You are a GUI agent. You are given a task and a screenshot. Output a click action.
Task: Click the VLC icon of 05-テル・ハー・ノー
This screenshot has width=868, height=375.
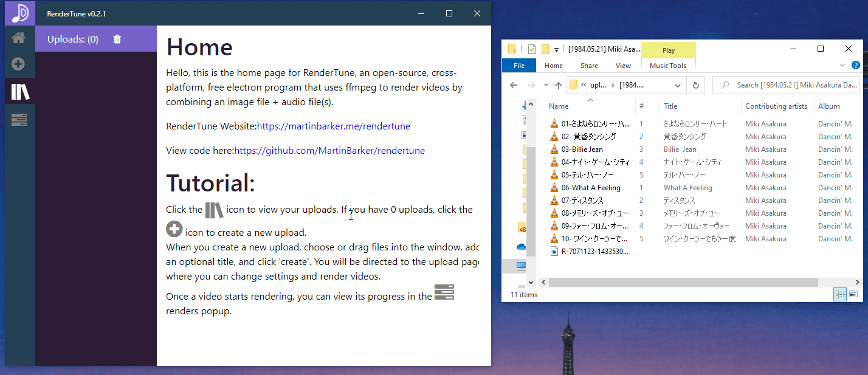click(554, 175)
